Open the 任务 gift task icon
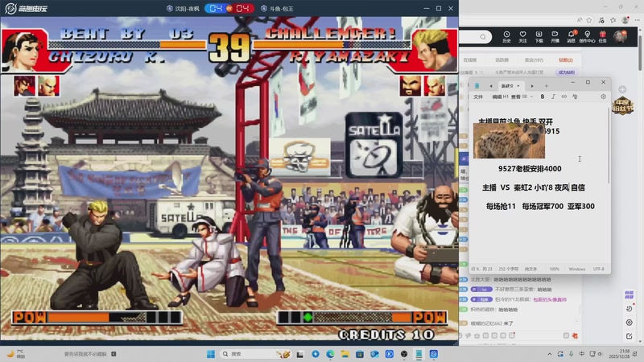Screen dimensions: 644x362 click(602, 36)
